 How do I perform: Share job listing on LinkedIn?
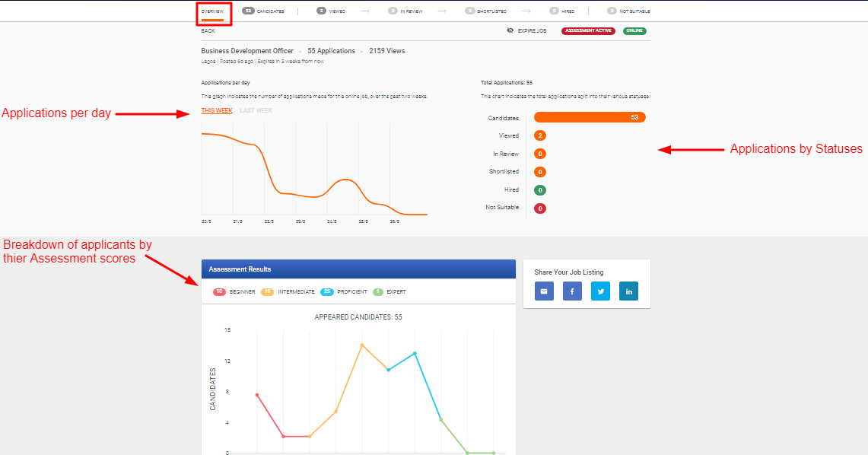coord(628,291)
